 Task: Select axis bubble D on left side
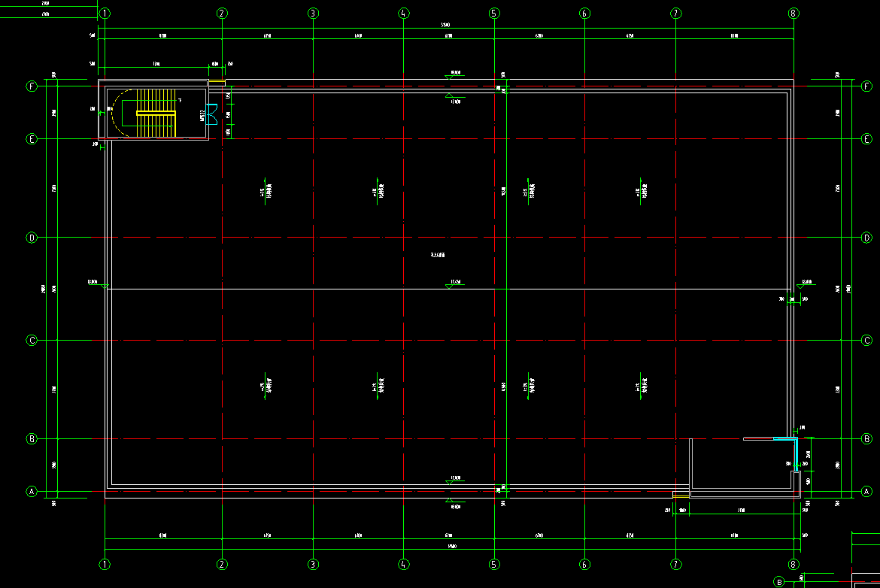coord(32,238)
